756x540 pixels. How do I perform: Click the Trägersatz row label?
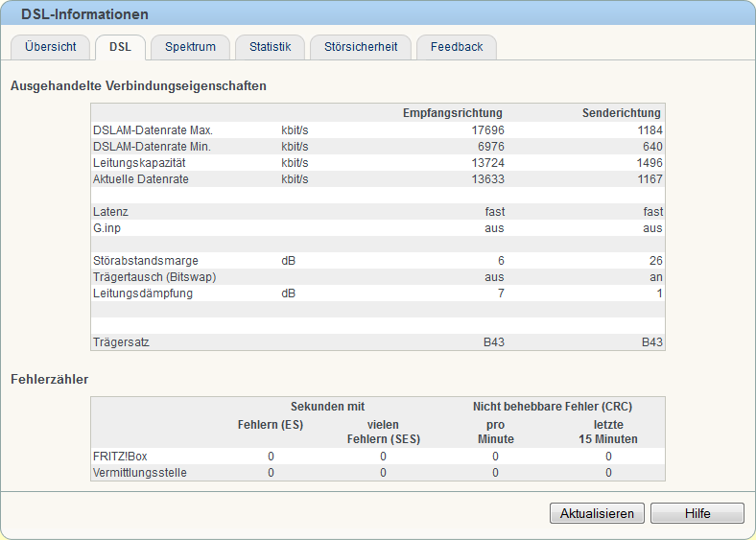(121, 342)
